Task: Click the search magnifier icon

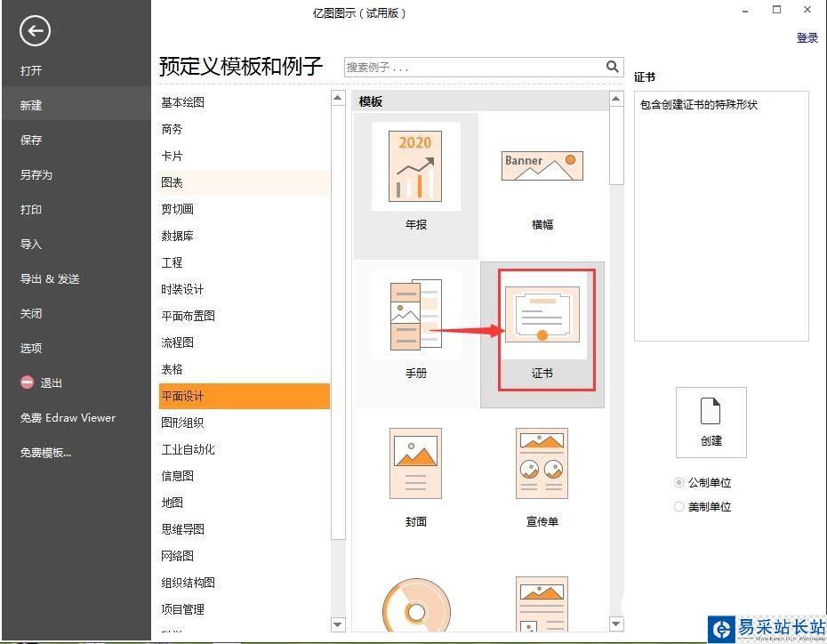Action: [x=612, y=67]
